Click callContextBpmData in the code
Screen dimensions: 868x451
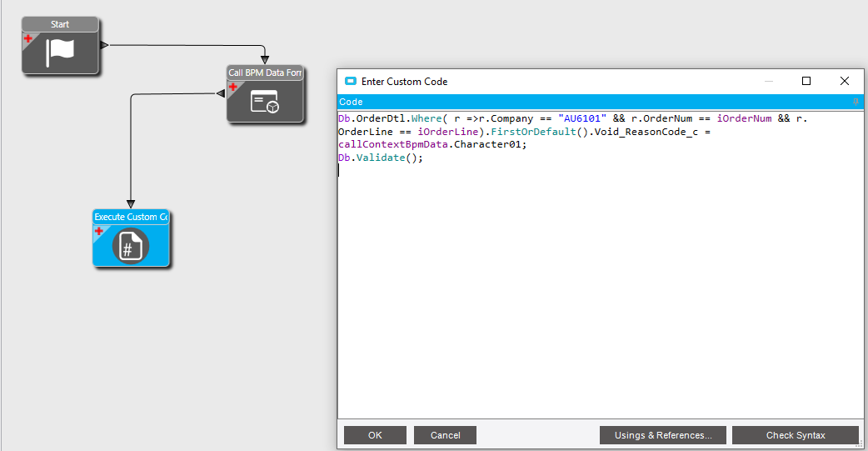point(393,144)
